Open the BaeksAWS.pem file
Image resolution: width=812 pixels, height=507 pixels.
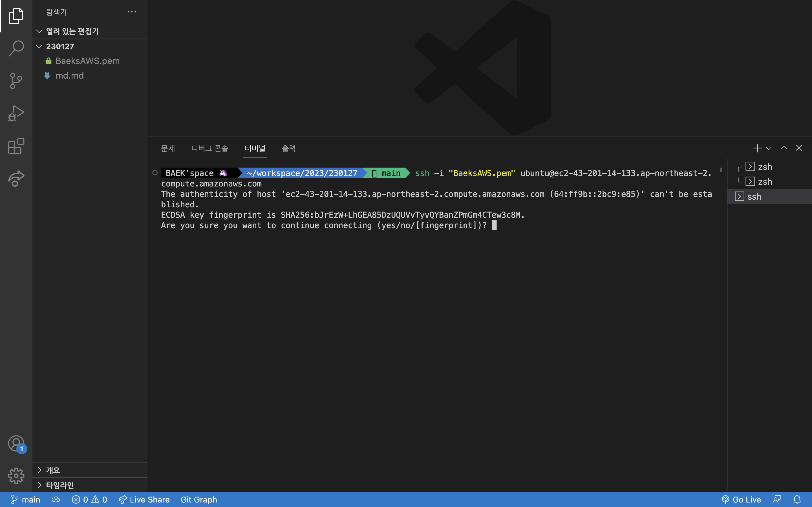87,61
